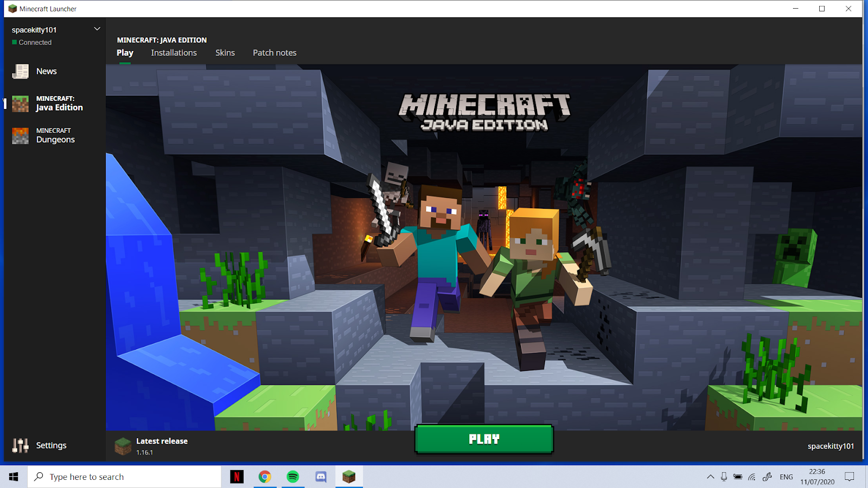Click the Settings label in the sidebar
The image size is (868, 488).
click(x=52, y=445)
